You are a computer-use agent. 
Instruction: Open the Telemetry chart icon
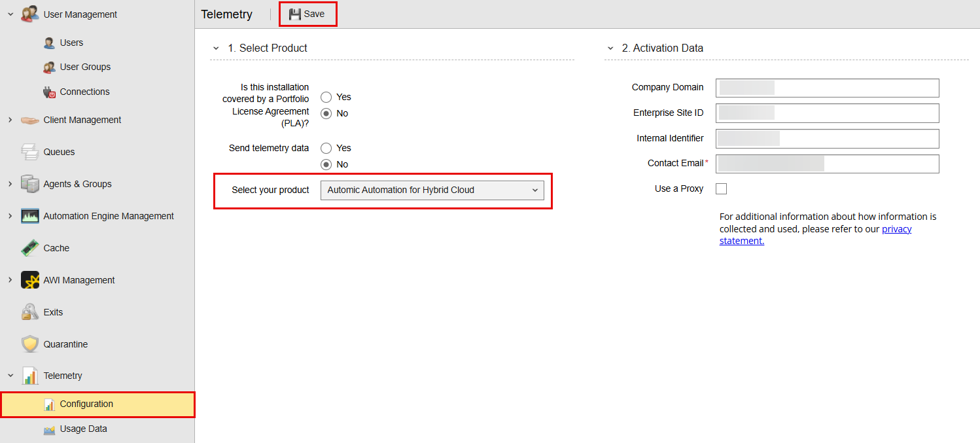(30, 376)
